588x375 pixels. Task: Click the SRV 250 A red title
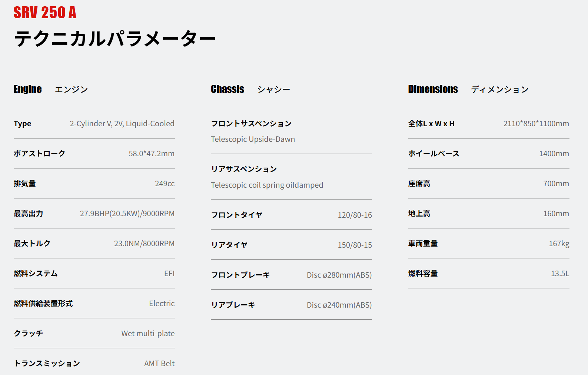point(45,13)
